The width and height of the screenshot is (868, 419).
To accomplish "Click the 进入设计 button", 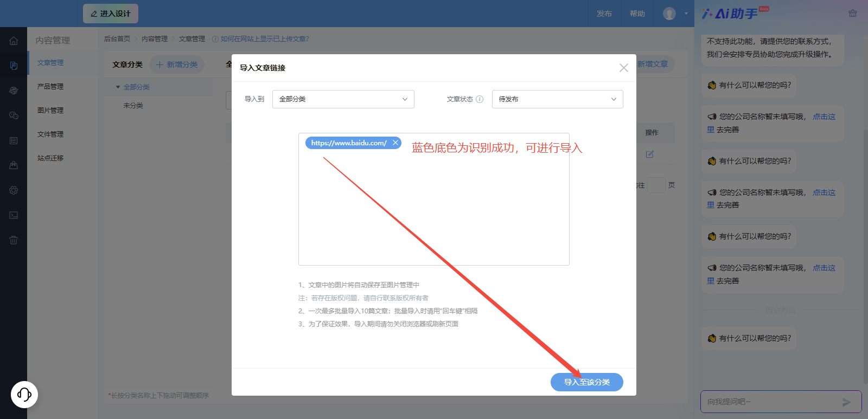I will pyautogui.click(x=111, y=14).
